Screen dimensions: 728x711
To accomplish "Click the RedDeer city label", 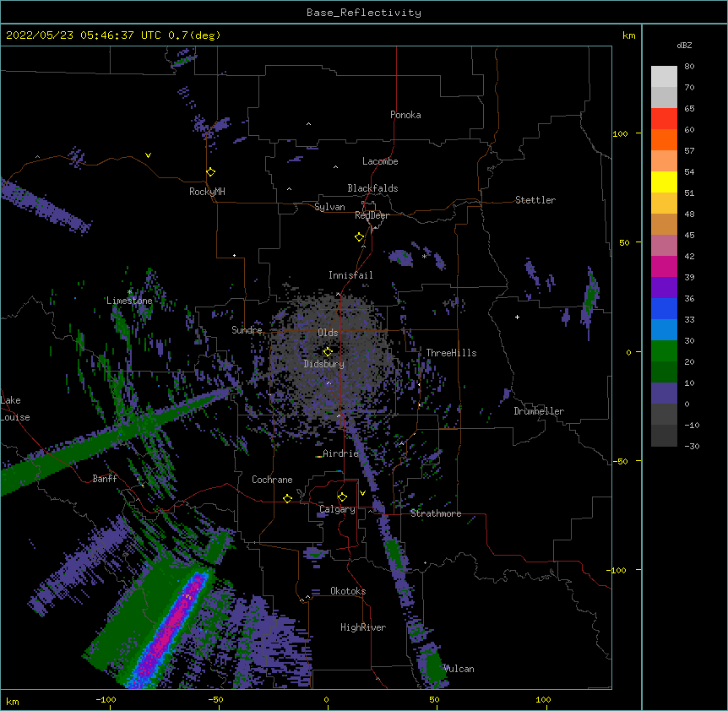I will (x=372, y=215).
